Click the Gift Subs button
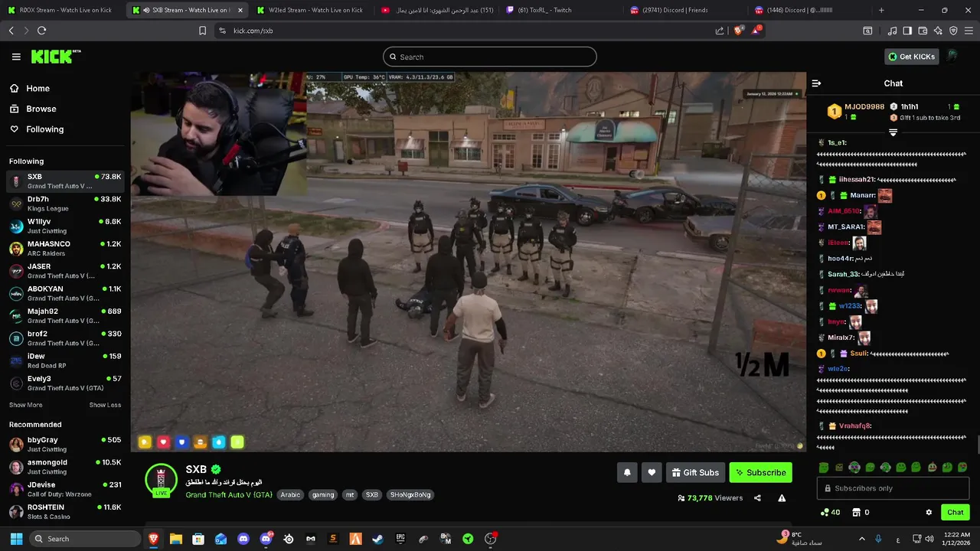This screenshot has height=551, width=980. pyautogui.click(x=695, y=473)
